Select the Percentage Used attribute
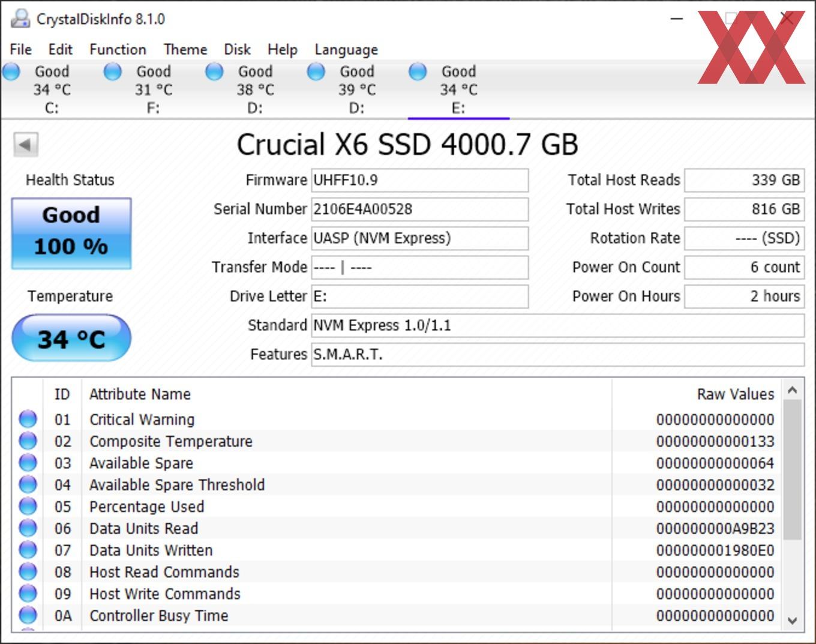 tap(397, 507)
